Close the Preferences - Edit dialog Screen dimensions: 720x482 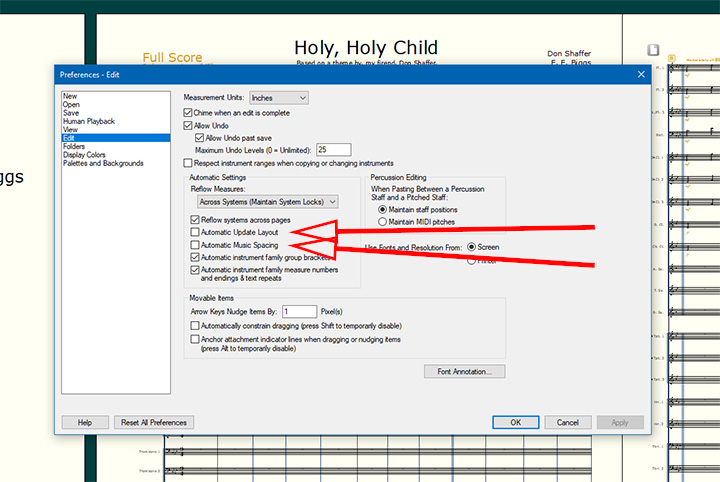pyautogui.click(x=641, y=74)
